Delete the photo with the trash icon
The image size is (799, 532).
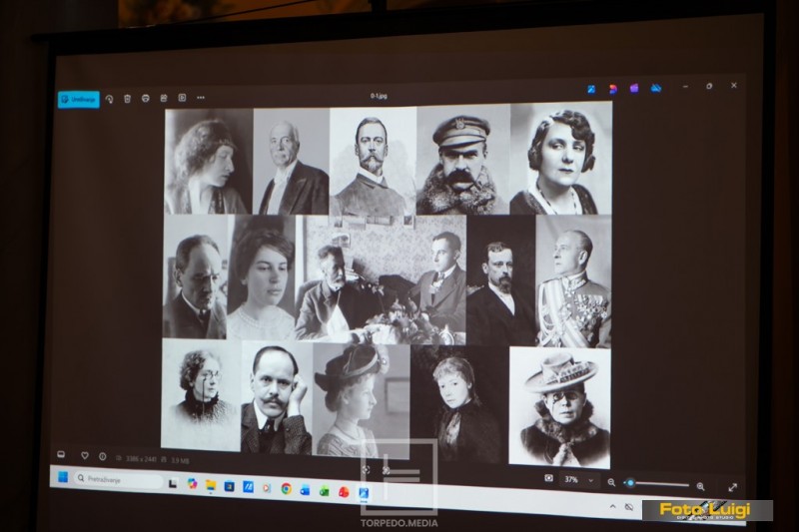click(x=128, y=99)
